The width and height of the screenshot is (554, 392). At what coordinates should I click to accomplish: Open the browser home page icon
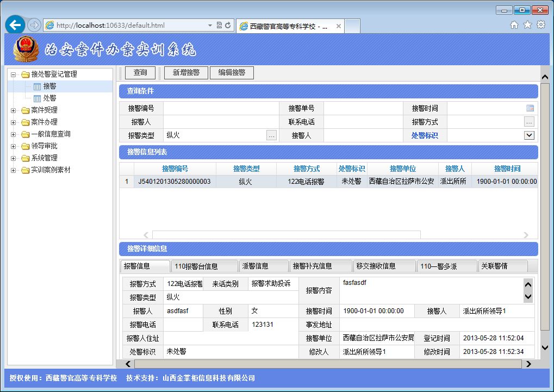(514, 25)
